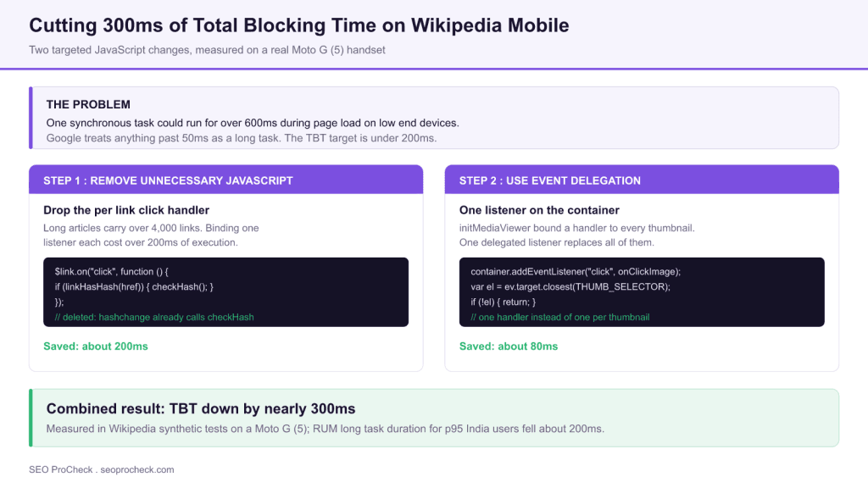The image size is (868, 488).
Task: Select the THUMB_SELECTOR code line
Action: 570,286
